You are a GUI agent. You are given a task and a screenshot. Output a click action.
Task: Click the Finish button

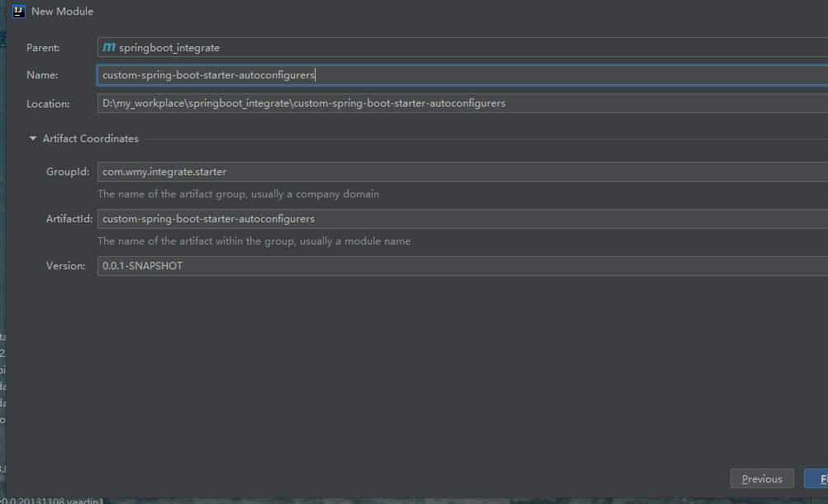point(816,478)
